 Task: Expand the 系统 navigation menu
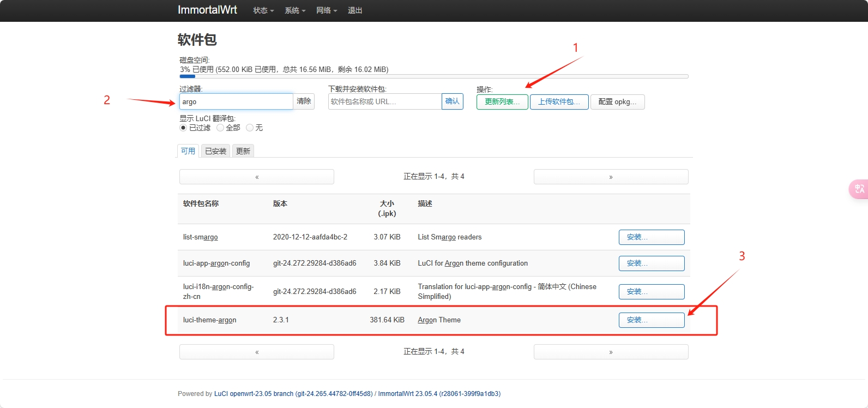pos(295,10)
